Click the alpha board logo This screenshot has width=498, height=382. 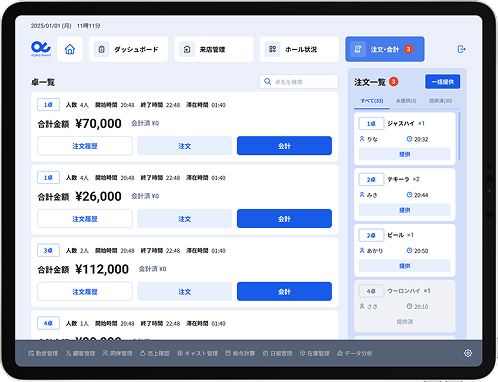coord(41,49)
